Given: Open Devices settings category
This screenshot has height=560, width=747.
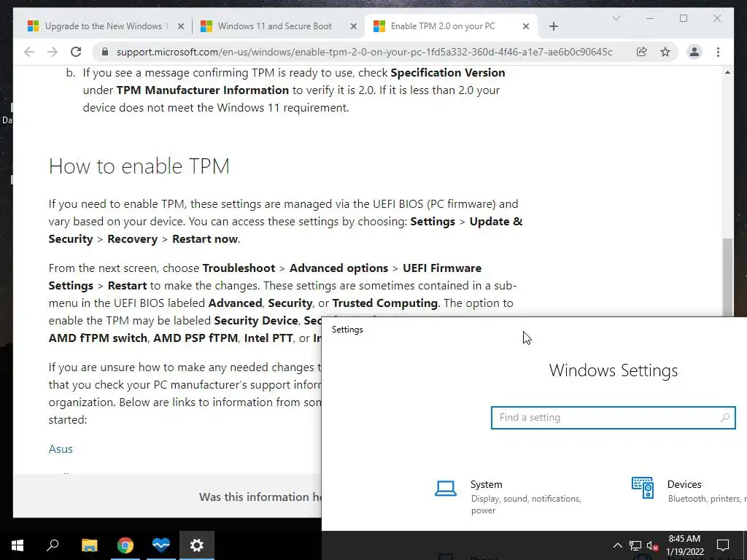Looking at the screenshot, I should tap(689, 491).
